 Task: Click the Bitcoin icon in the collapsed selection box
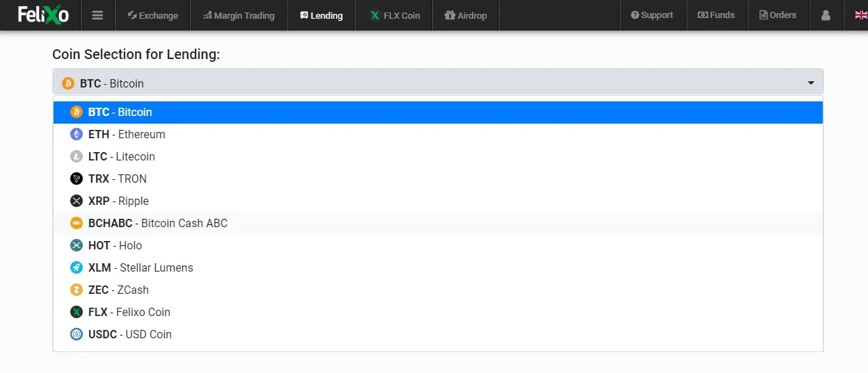point(68,83)
